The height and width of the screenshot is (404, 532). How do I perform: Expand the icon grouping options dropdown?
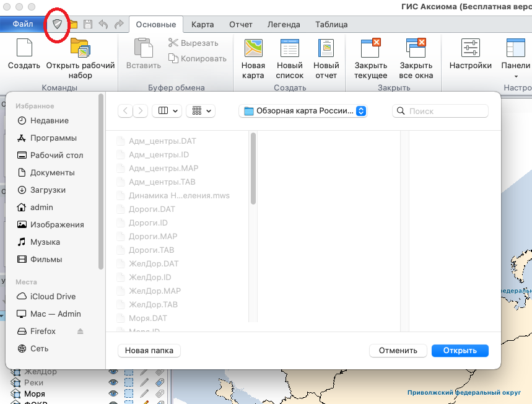[x=203, y=111]
